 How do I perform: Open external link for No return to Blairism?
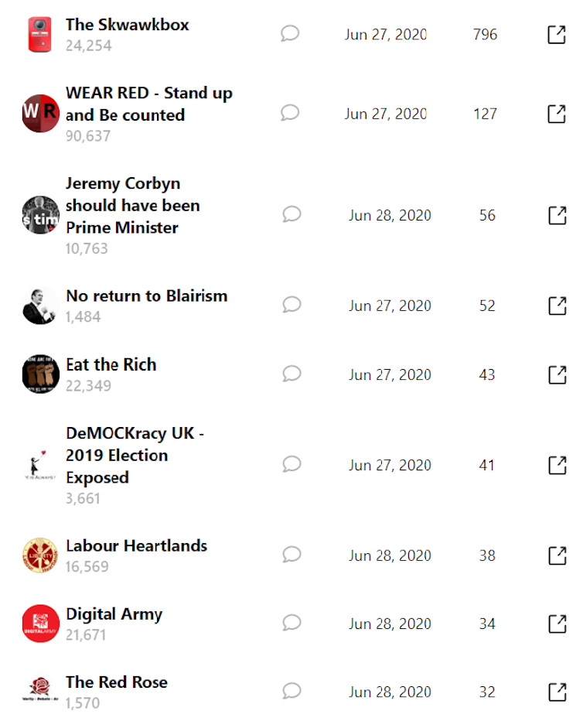557,306
